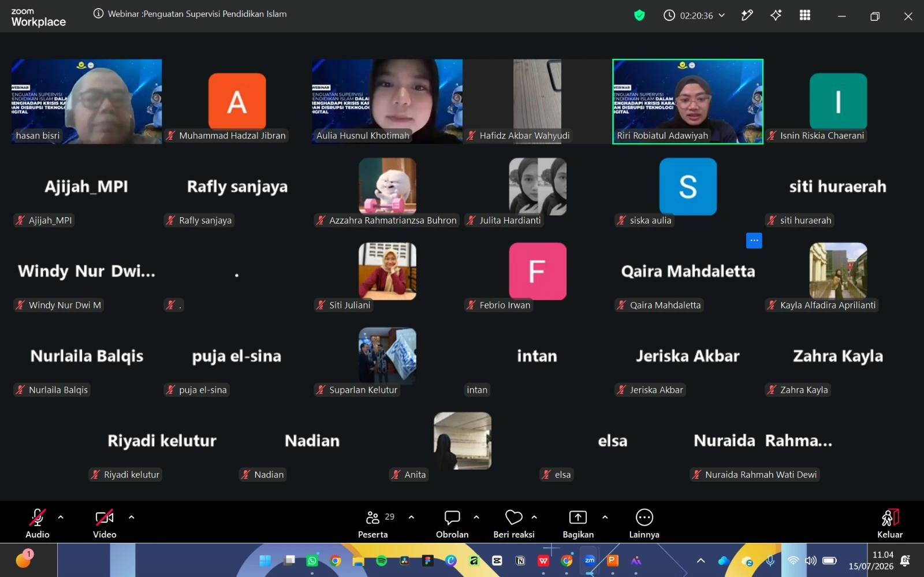Open the AI Companion sparkle icon
The height and width of the screenshot is (577, 924).
pos(776,16)
